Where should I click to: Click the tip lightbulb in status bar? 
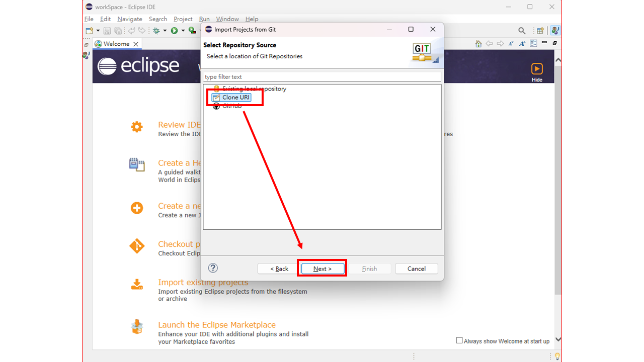click(556, 356)
